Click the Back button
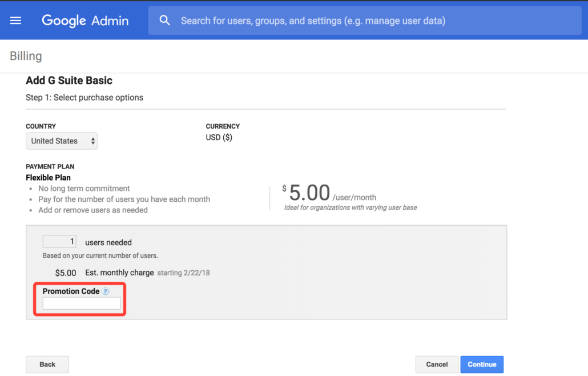Screen dimensions: 588x376 point(47,365)
